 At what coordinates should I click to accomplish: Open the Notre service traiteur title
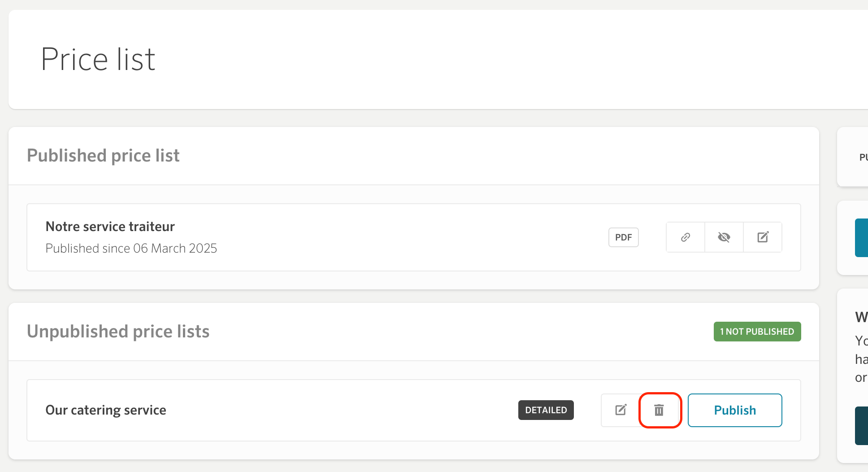click(x=110, y=227)
